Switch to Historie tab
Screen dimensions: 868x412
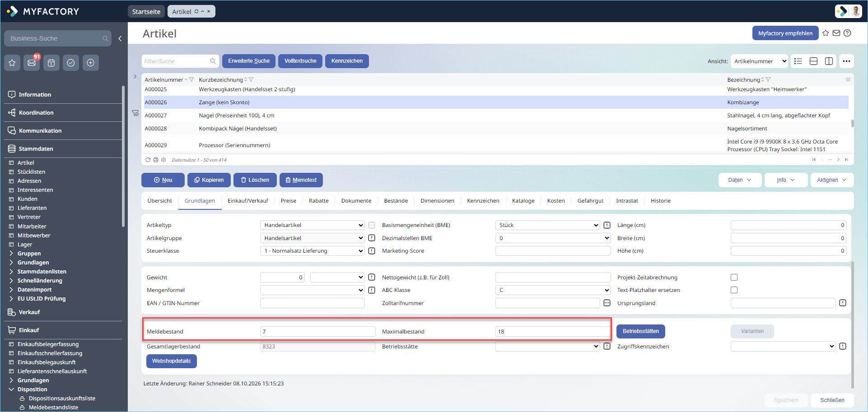coord(660,201)
